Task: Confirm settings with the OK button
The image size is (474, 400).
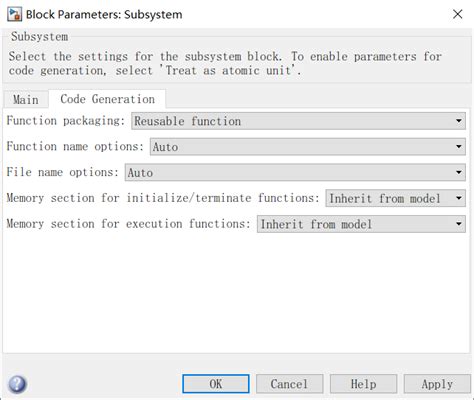Action: (216, 384)
